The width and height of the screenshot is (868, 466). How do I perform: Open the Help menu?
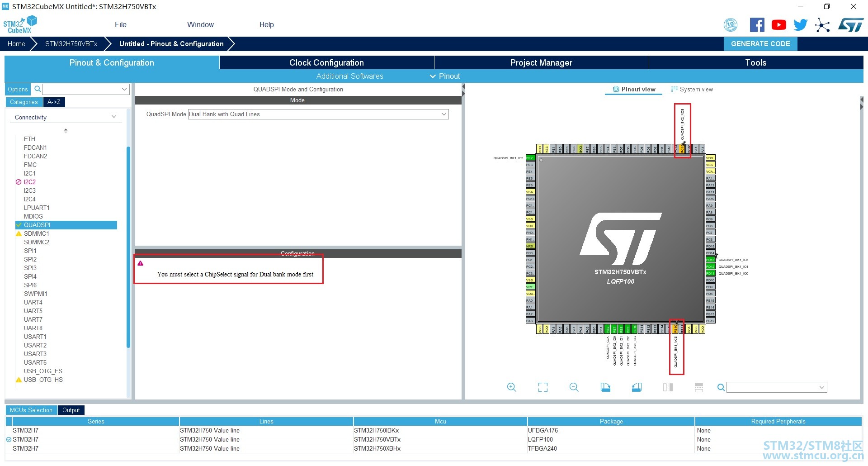tap(266, 25)
